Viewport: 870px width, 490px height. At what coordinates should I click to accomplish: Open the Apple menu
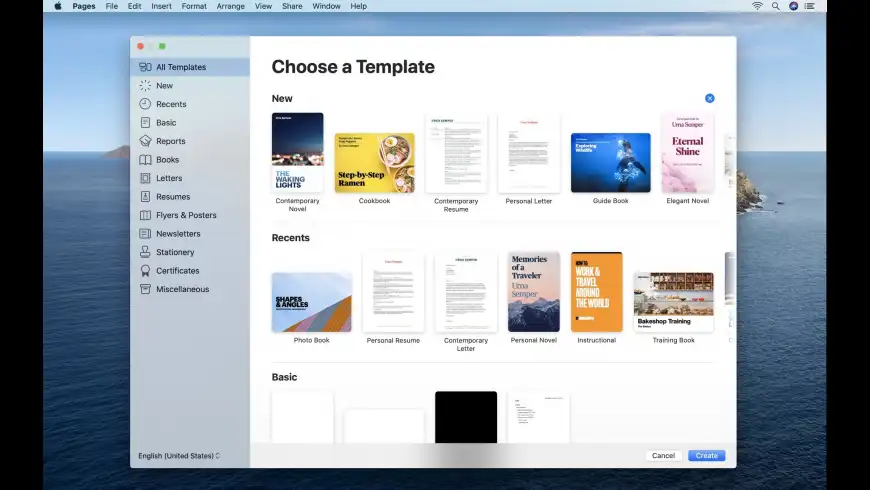pos(58,6)
